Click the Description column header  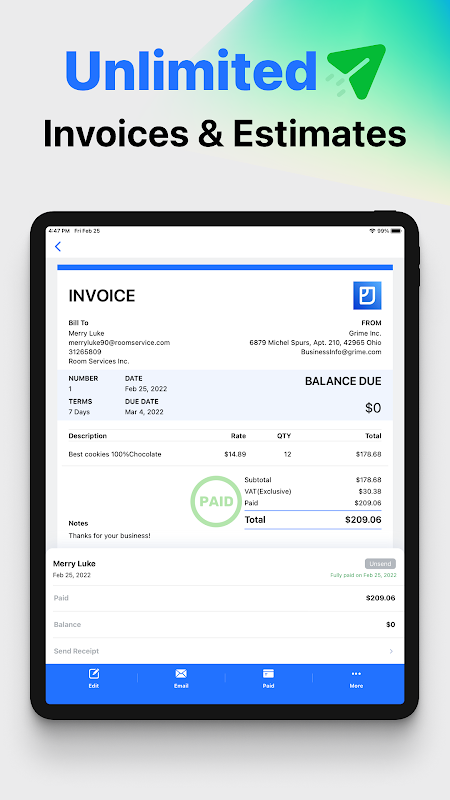[88, 436]
